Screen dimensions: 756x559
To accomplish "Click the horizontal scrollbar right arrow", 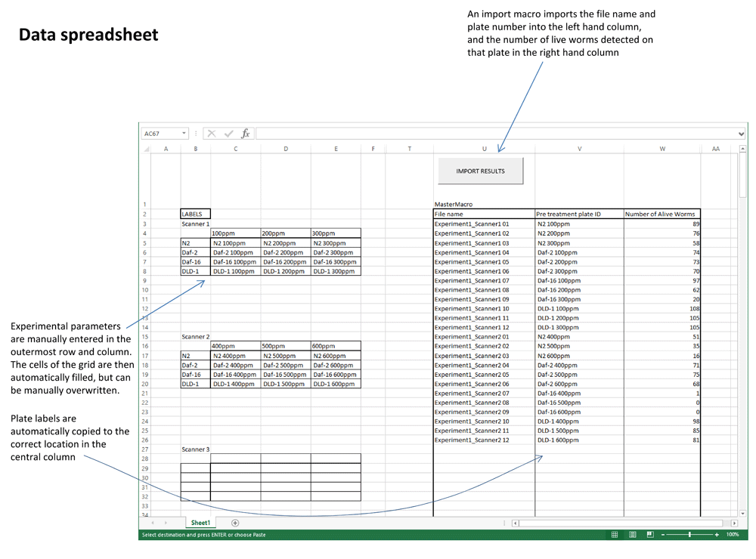I will [x=734, y=523].
